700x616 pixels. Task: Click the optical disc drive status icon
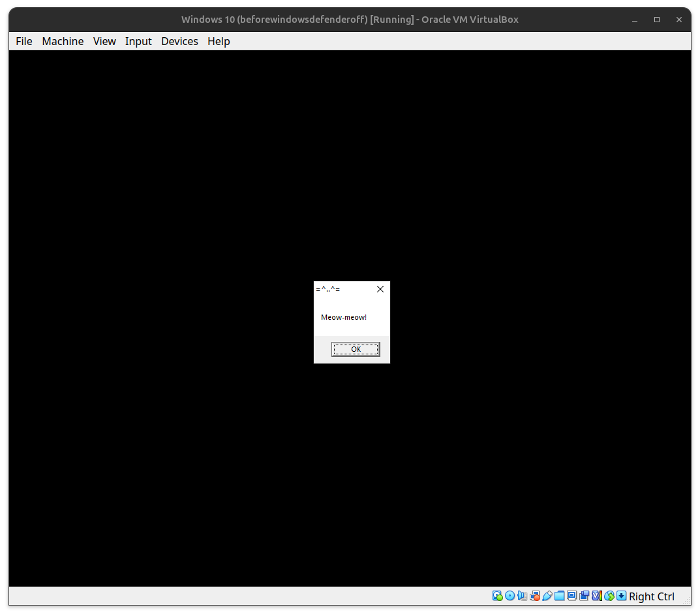510,596
